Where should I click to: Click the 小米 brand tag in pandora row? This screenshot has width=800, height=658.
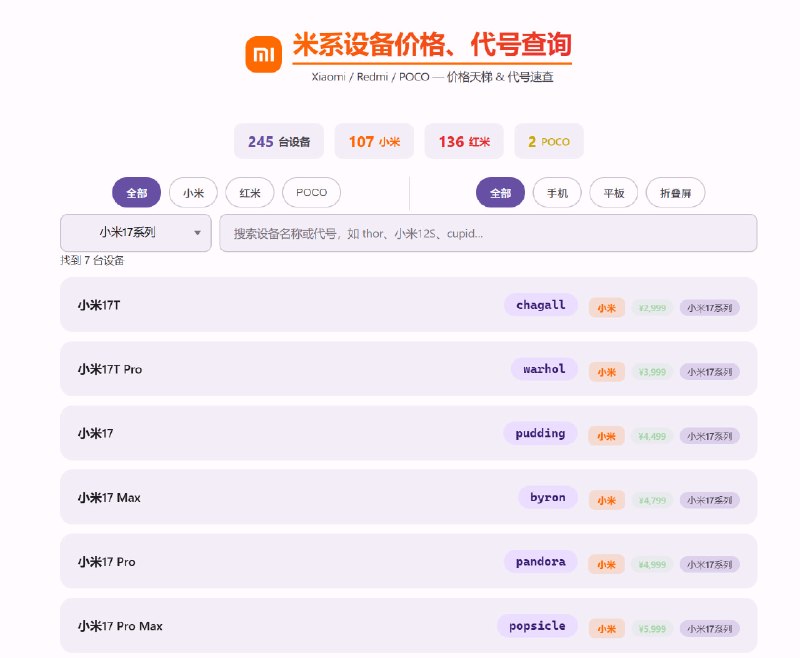coord(607,565)
